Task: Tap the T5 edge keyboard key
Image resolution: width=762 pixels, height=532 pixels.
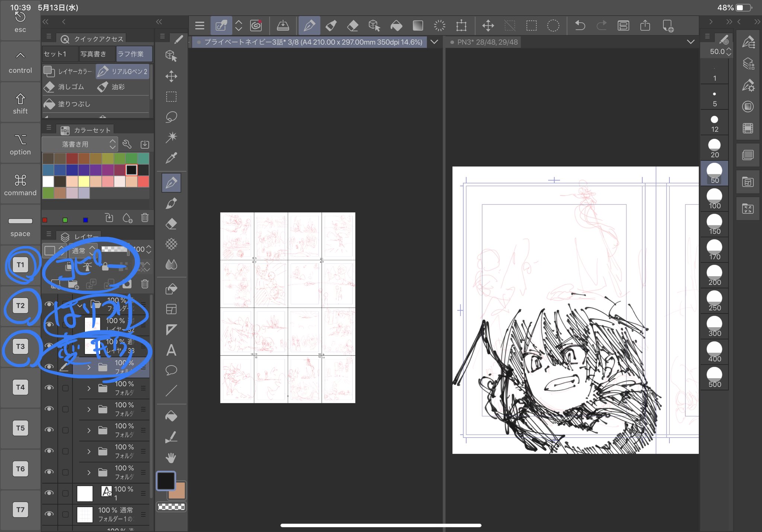Action: [20, 428]
